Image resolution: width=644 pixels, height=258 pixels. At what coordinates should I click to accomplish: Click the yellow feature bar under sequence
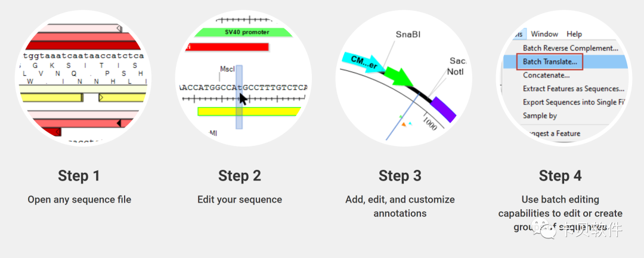point(249,111)
